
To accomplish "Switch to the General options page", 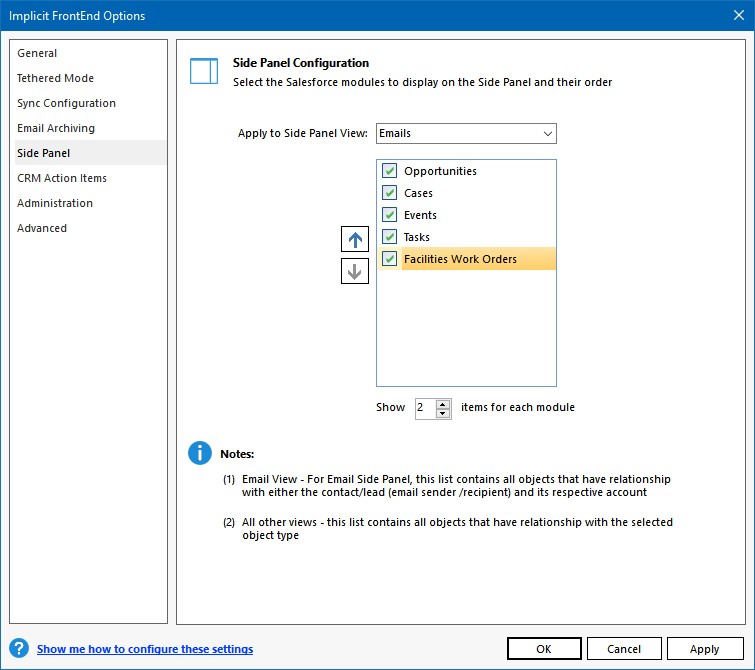I will pos(37,53).
